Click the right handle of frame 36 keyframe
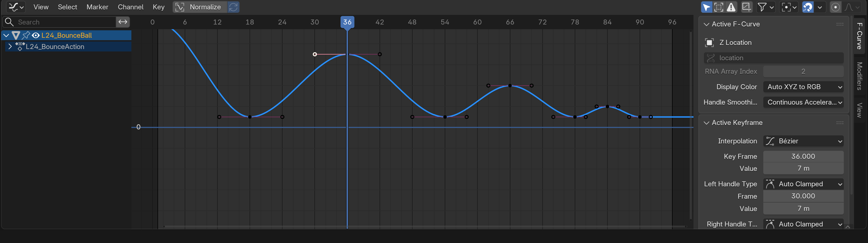Screen dimensions: 868x243 coord(380,54)
